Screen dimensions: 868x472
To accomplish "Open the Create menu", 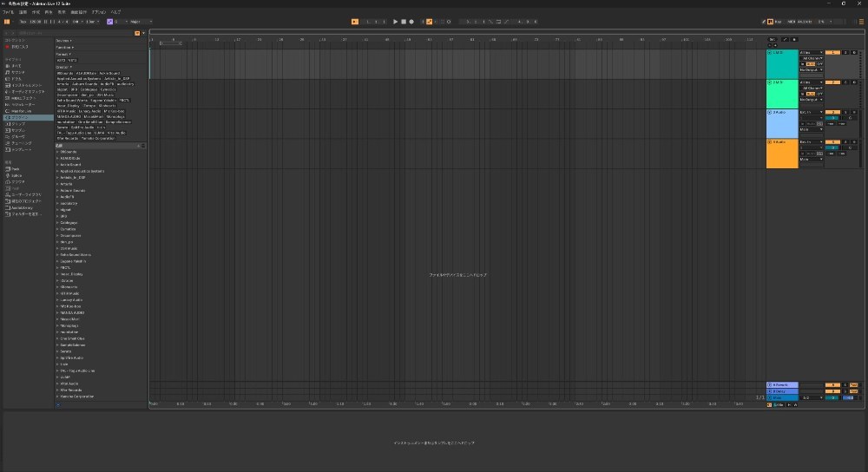I will pos(36,11).
